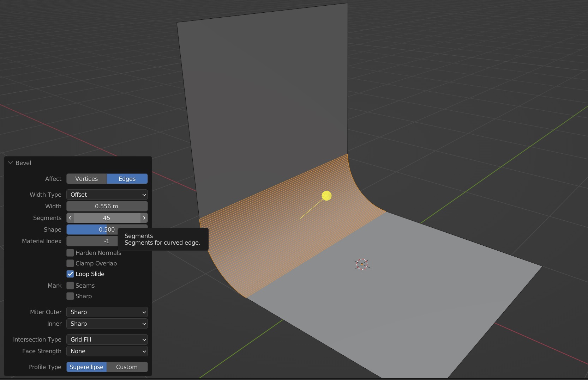Decrease Segments with the left arrow
Screen dimensions: 588x380
pos(70,218)
